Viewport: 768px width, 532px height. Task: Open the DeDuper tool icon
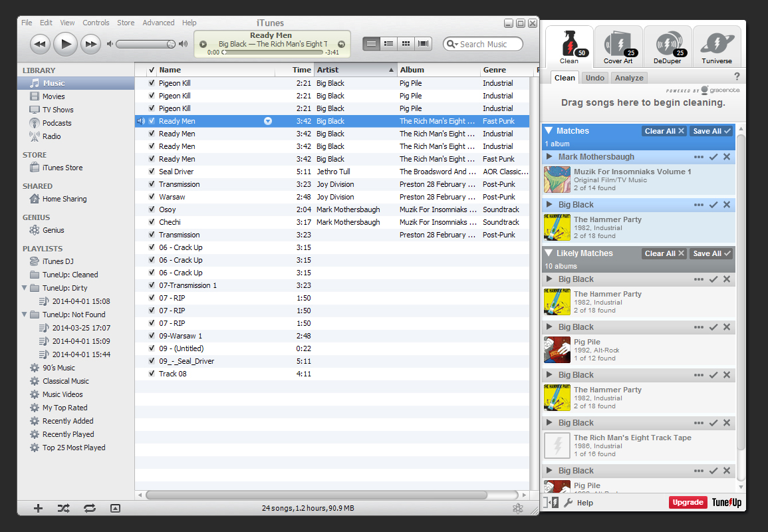[667, 47]
